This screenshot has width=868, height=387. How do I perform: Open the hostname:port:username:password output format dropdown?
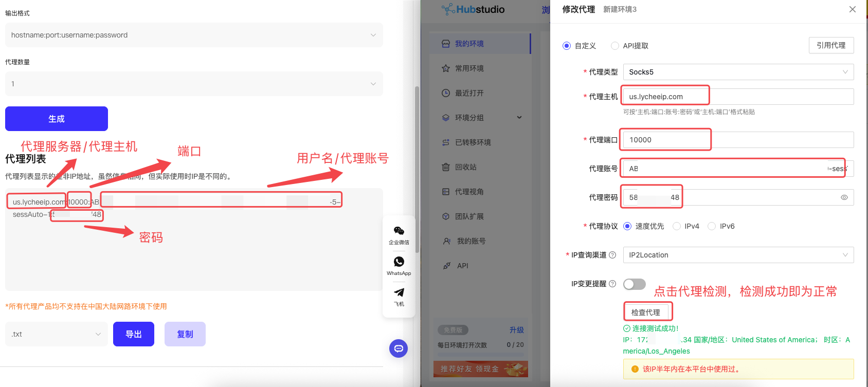pos(194,35)
